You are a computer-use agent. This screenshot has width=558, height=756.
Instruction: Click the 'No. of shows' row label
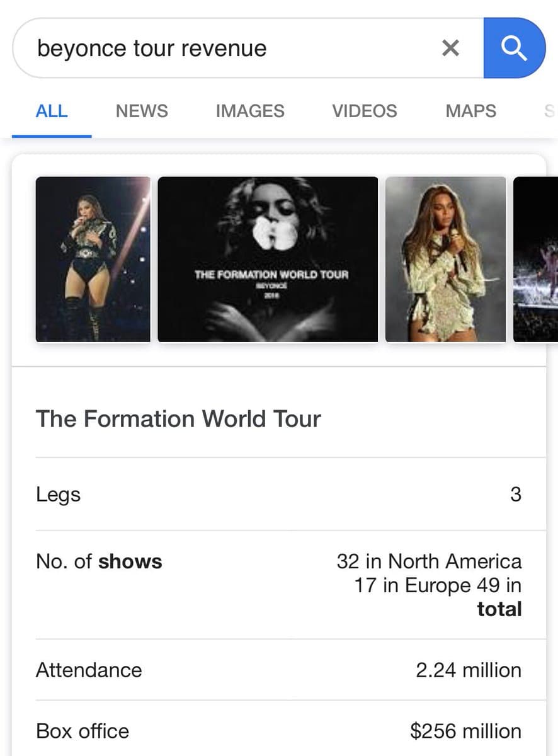pyautogui.click(x=99, y=561)
